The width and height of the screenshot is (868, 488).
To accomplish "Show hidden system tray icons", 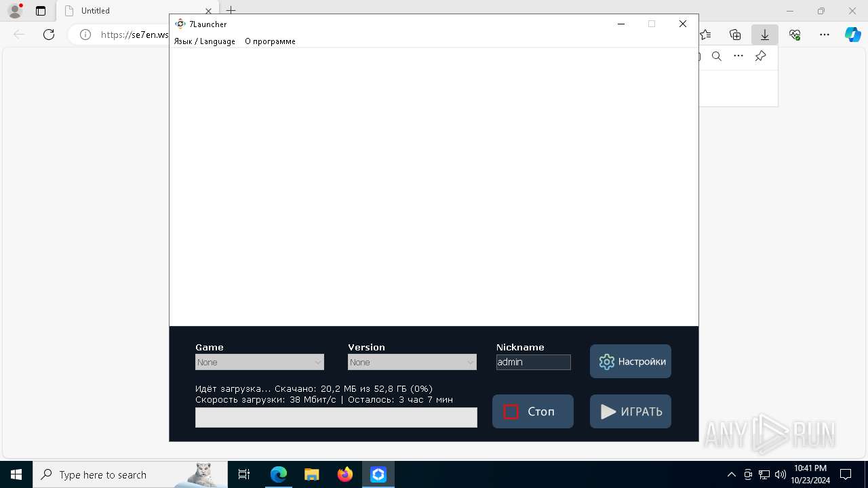I will click(732, 474).
